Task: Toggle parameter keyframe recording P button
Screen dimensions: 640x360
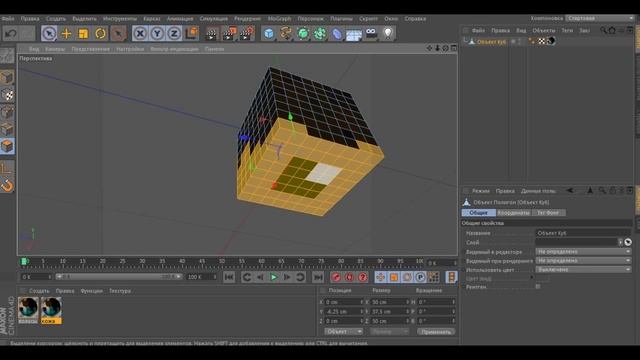Action: pyautogui.click(x=420, y=277)
